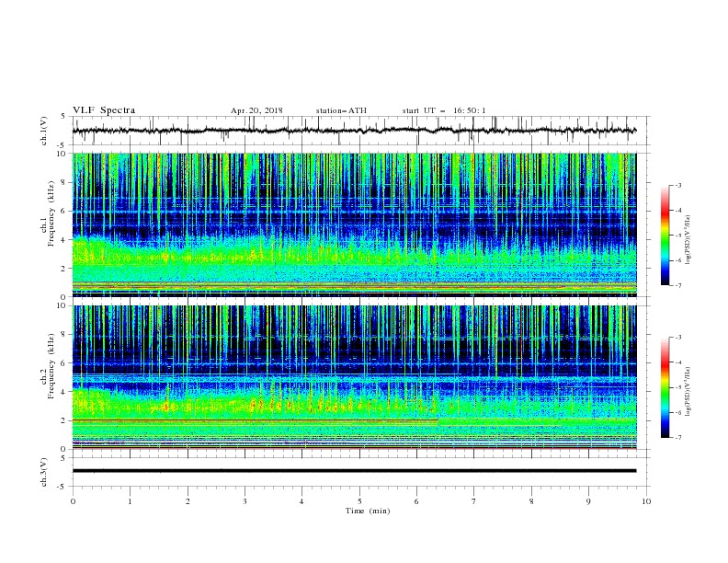728x563 pixels.
Task: Select the ch.2 "Frequency (kHz)" axis label
Action: tap(51, 366)
